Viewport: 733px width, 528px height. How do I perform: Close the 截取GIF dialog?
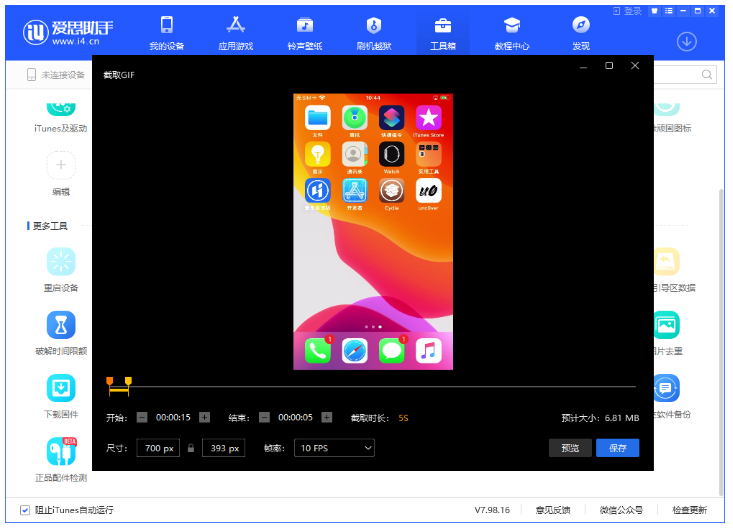click(x=635, y=65)
